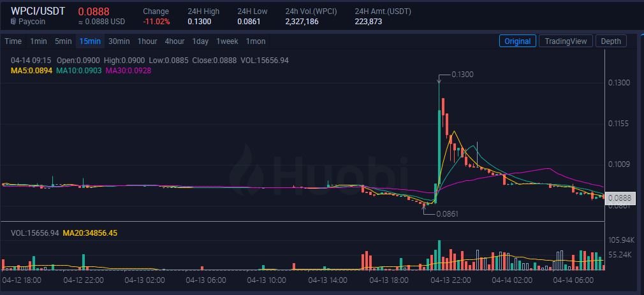Click the Paycoin icon beside the coin name
Screen dimensions: 644x295
[x=13, y=21]
